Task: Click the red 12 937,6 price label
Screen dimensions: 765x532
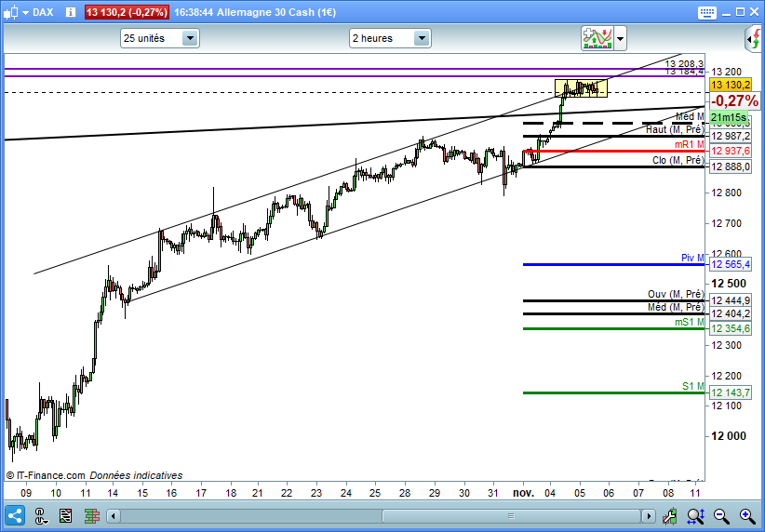Action: pos(731,152)
